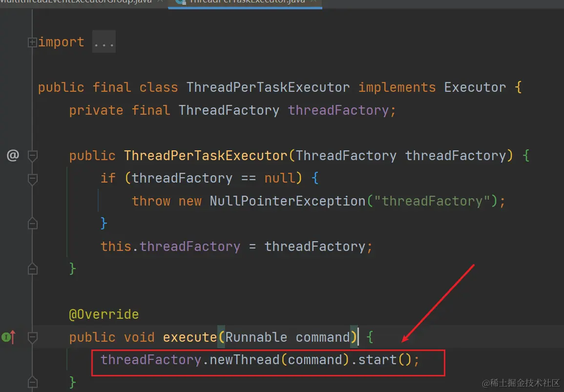
Task: Click the Runnable parameter type
Action: [x=256, y=337]
